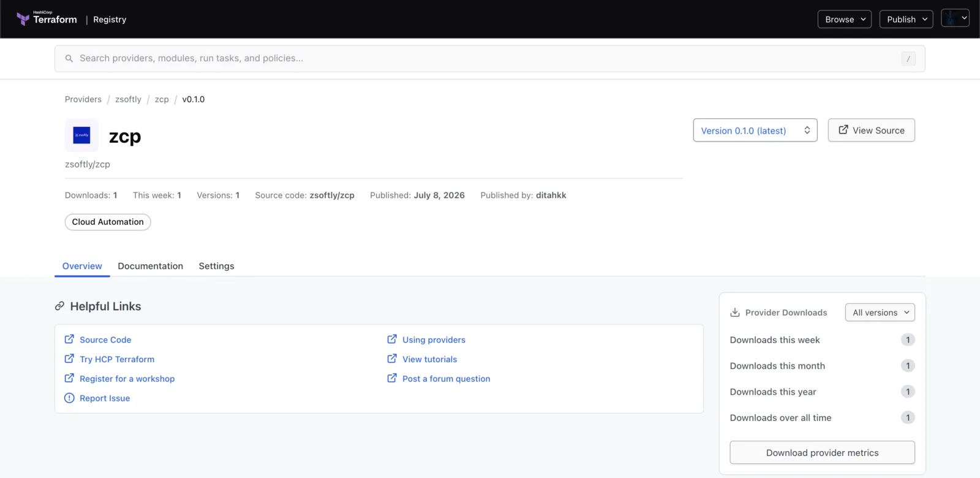Open the Browse dropdown menu
Viewport: 980px width, 478px height.
(845, 19)
